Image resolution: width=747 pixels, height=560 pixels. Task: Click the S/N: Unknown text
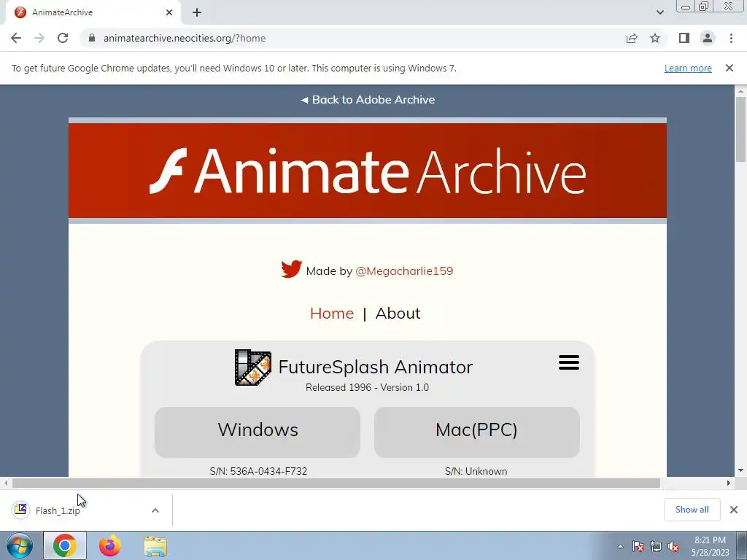tap(476, 471)
